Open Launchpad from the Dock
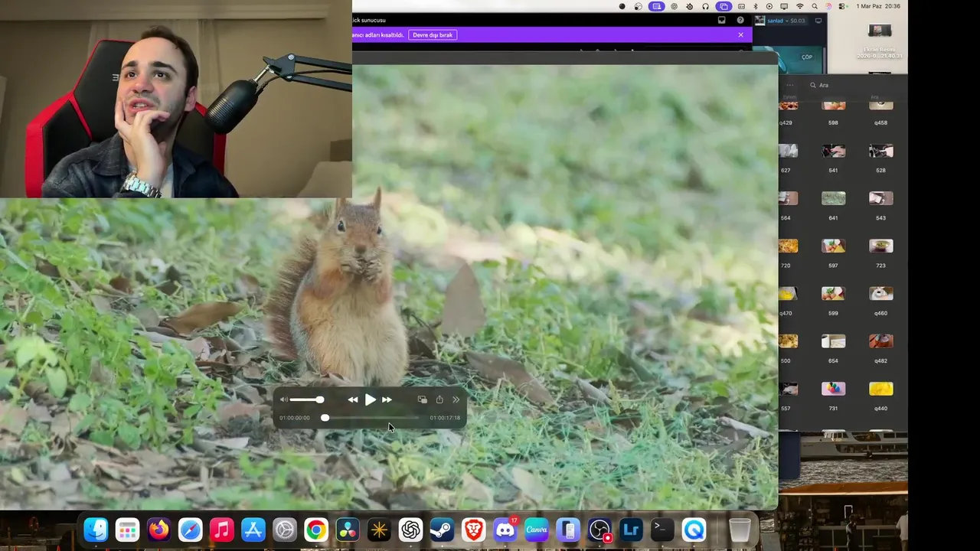This screenshot has height=551, width=980. [127, 530]
